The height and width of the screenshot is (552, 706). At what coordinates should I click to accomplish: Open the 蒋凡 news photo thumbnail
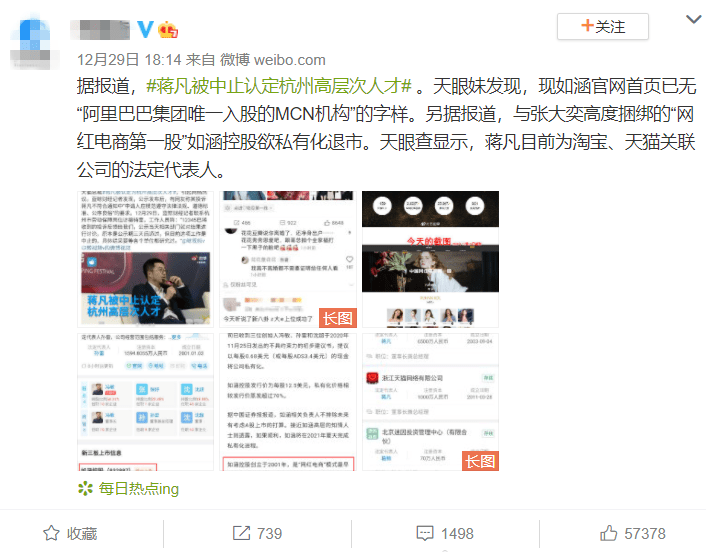click(x=145, y=259)
